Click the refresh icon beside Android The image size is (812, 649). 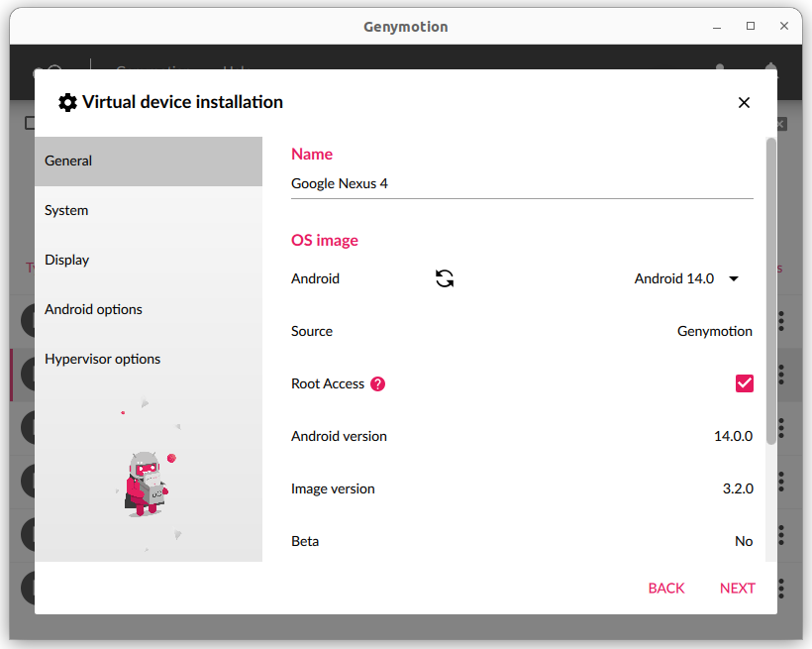445,279
